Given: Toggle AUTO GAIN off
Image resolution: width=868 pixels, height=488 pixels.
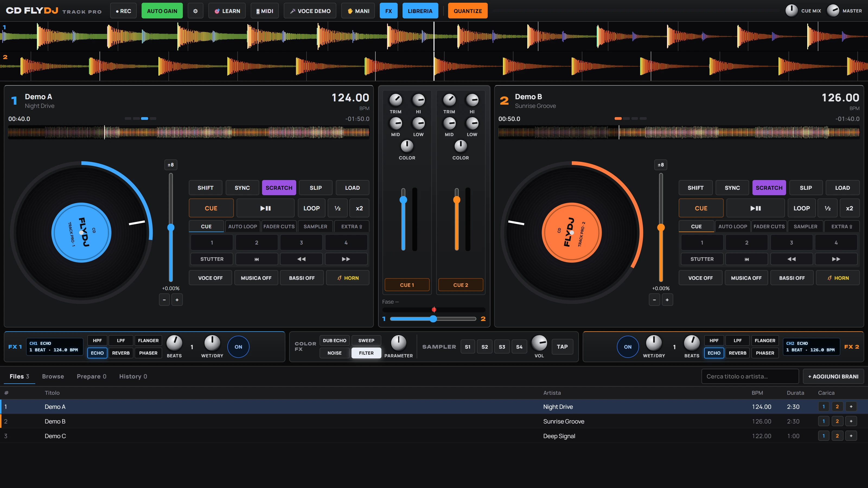Looking at the screenshot, I should (162, 11).
